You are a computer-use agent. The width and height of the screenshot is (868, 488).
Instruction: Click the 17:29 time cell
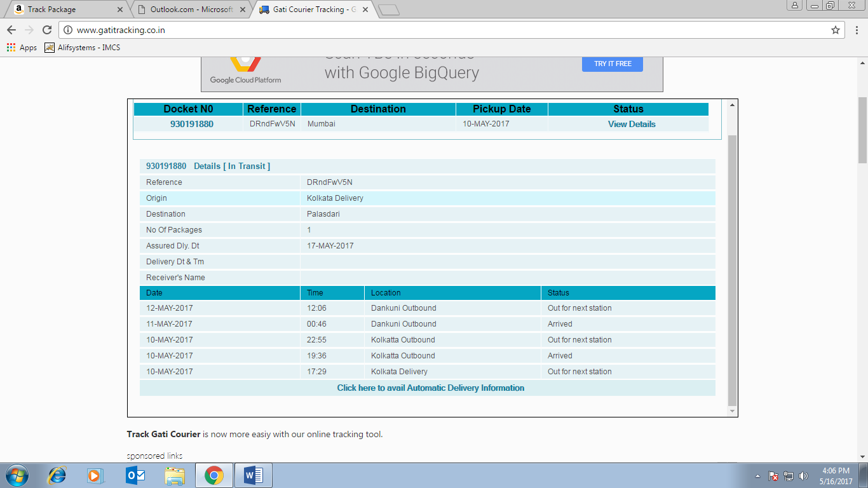click(x=316, y=372)
